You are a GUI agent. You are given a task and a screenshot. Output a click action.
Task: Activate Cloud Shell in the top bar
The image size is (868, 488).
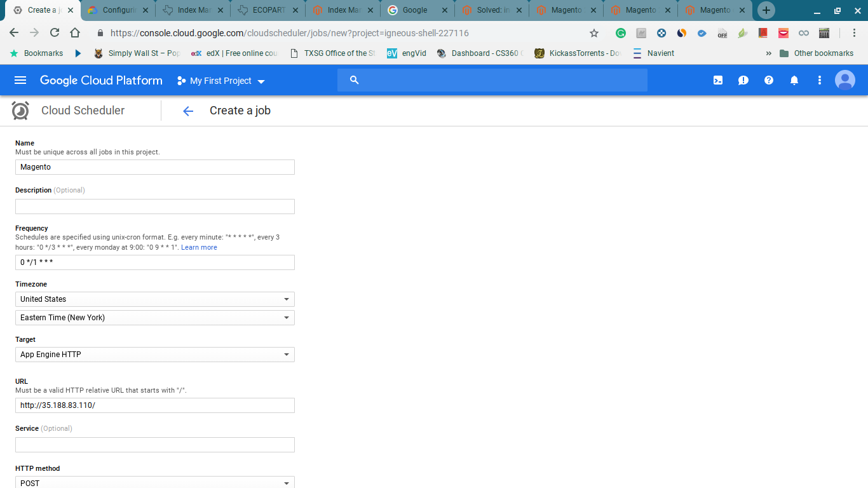(717, 80)
